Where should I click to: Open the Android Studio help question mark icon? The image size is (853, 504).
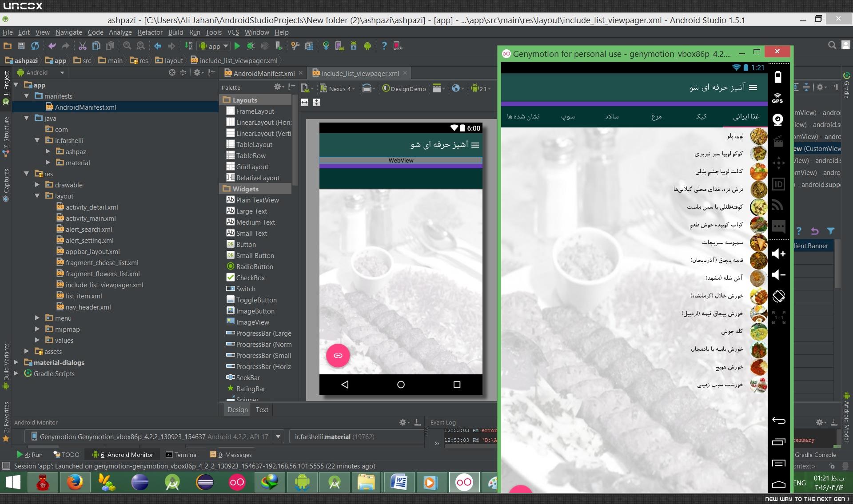(384, 46)
